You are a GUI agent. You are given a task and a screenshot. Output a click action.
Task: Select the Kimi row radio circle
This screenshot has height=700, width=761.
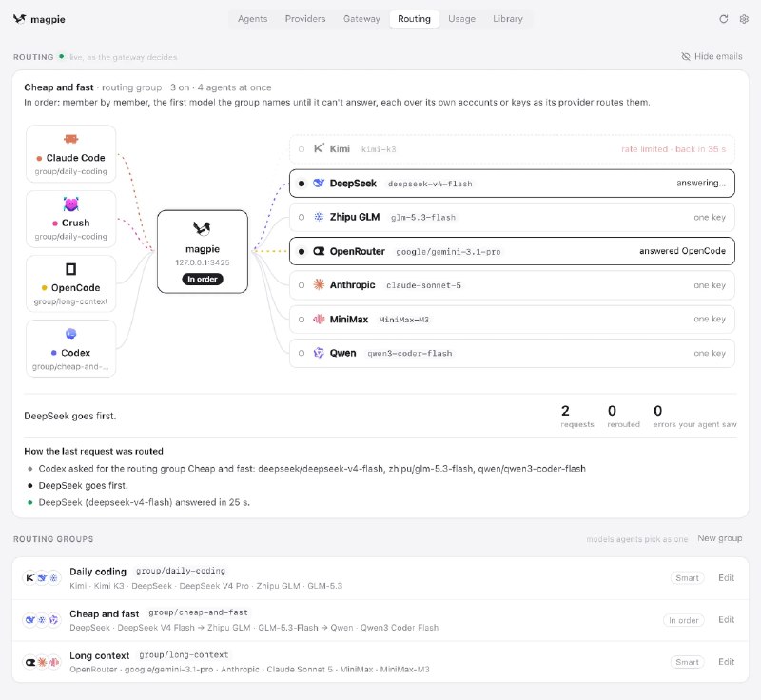[x=302, y=149]
